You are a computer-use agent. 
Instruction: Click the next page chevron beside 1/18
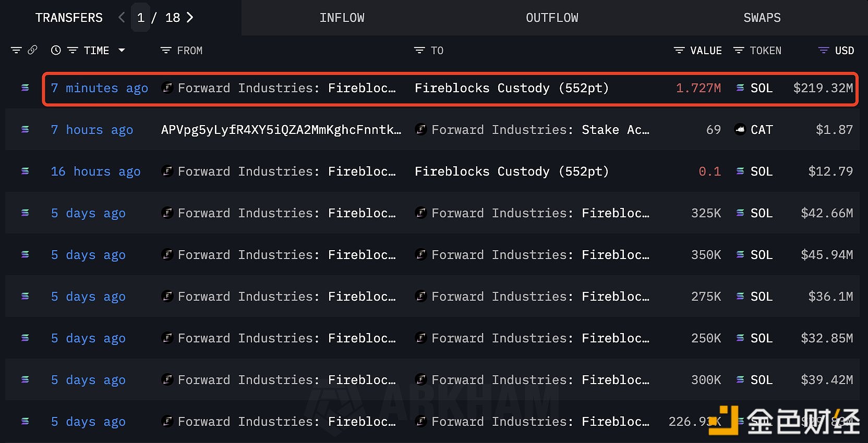click(x=190, y=17)
